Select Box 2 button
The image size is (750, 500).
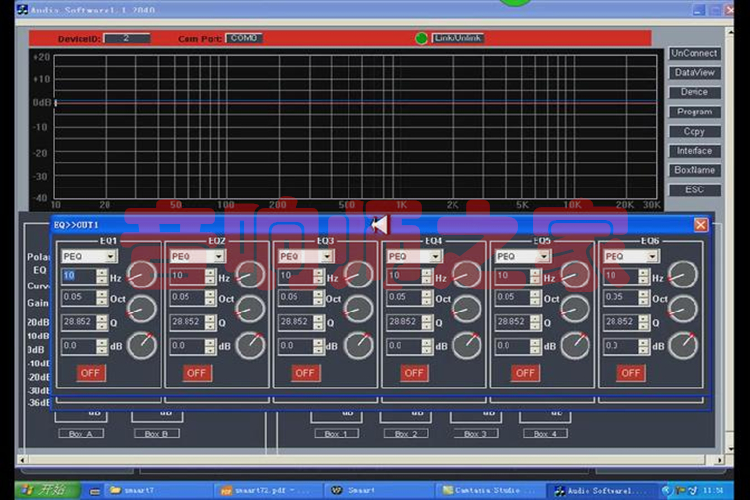406,433
